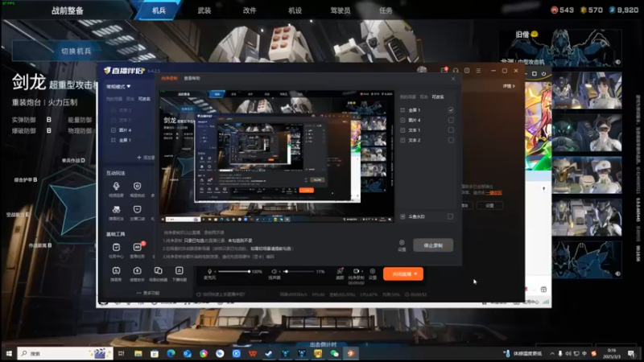Check 文本 1 checkbox in recording dialog
The image size is (644, 362).
pyautogui.click(x=451, y=130)
